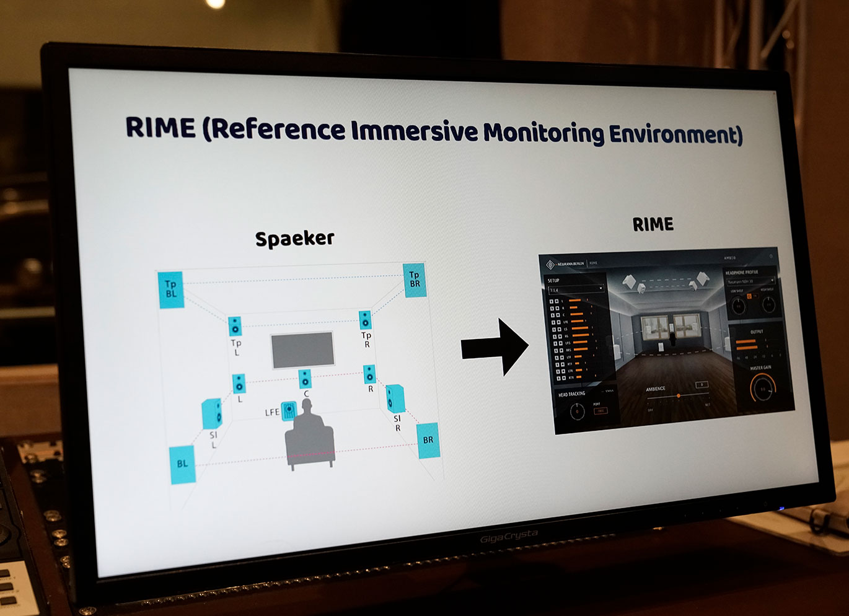Click the Tp BL top-back-left speaker icon
Screen dimensions: 849x616
171,289
